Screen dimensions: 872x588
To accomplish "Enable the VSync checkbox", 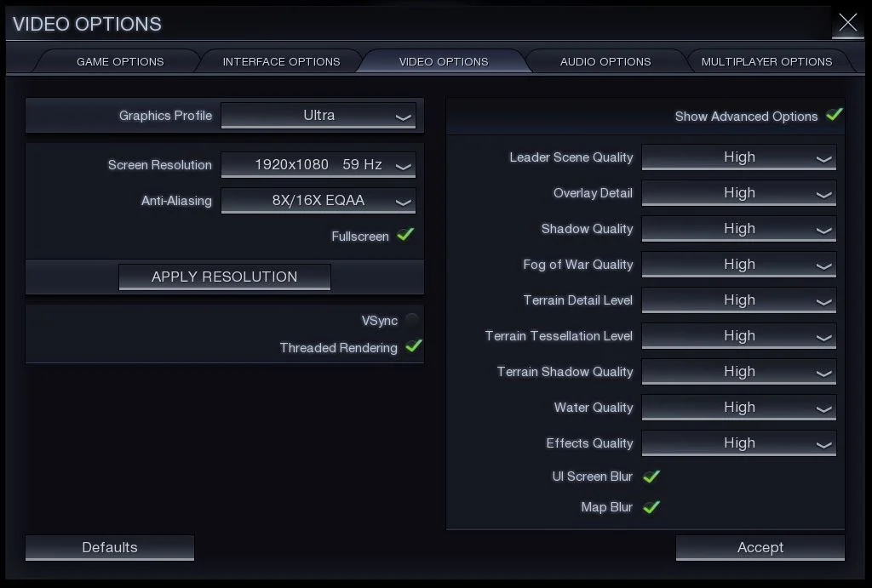I will click(412, 320).
